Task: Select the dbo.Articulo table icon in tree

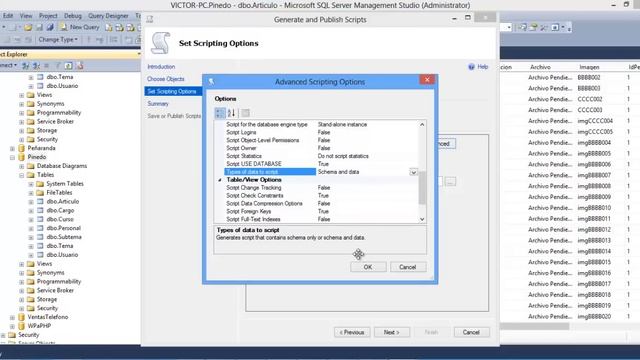Action: tap(40, 201)
